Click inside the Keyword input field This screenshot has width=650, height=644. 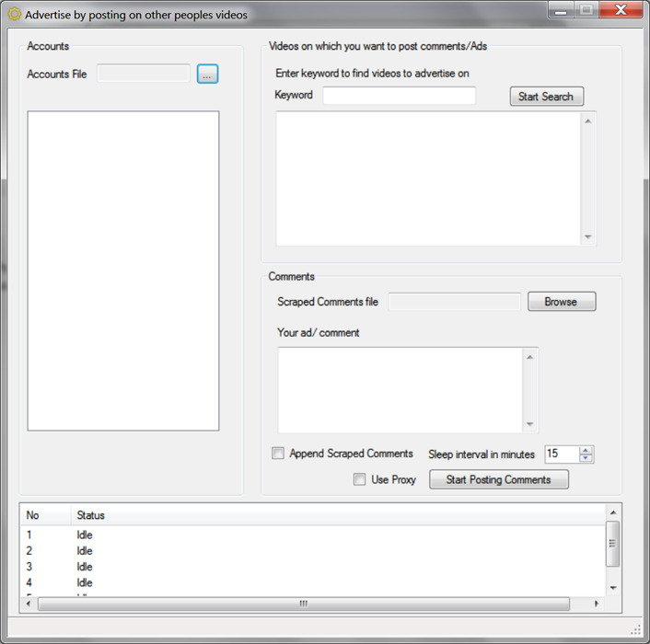[399, 96]
